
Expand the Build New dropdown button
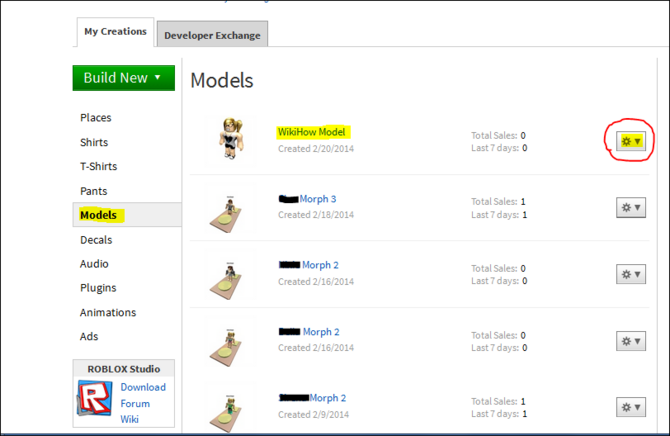tap(123, 78)
